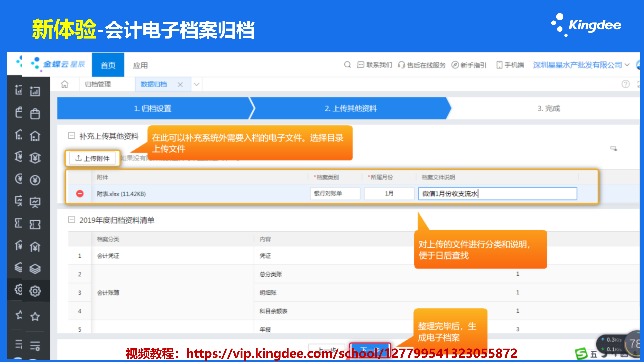Screen dimensions: 644x362
Task: Click the 明细账 content cell
Action: [x=268, y=292]
